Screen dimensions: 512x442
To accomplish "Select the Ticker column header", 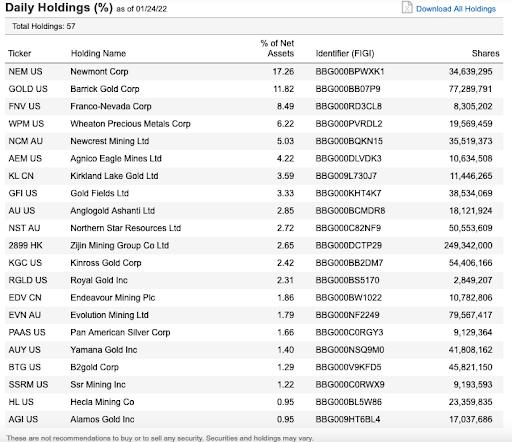I will pyautogui.click(x=20, y=53).
